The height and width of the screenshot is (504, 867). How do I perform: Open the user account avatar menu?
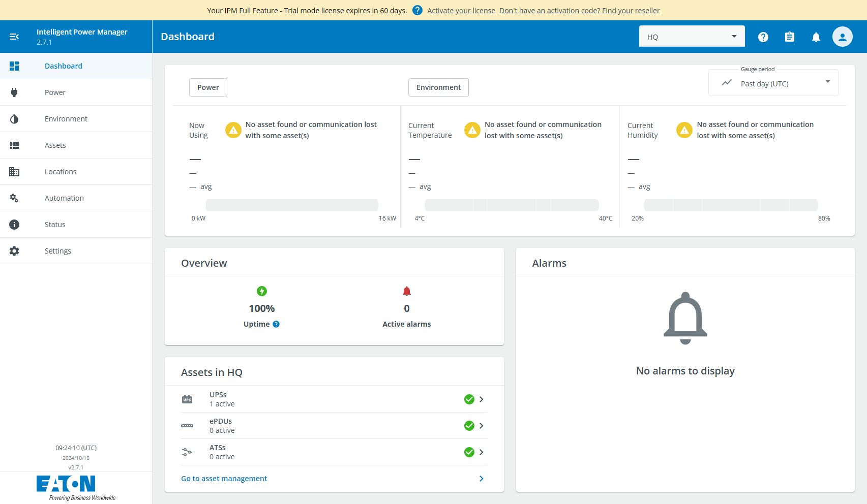point(842,37)
